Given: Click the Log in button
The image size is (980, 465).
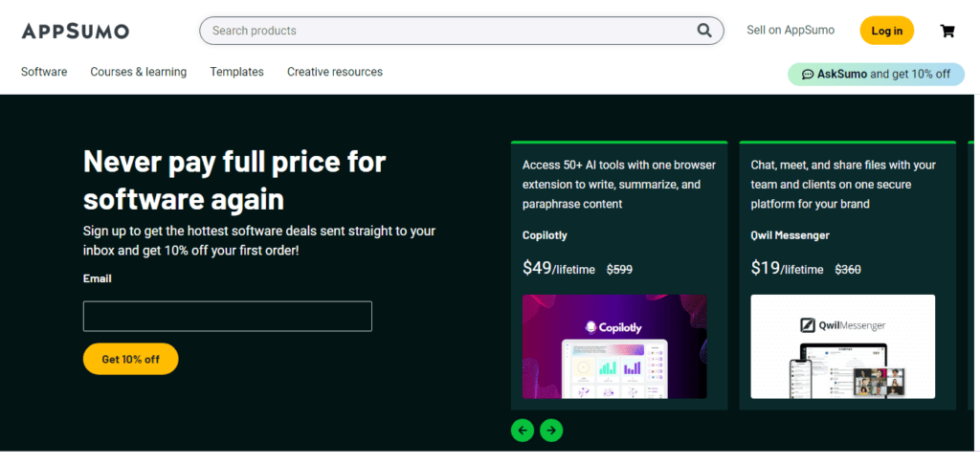Looking at the screenshot, I should [x=886, y=31].
